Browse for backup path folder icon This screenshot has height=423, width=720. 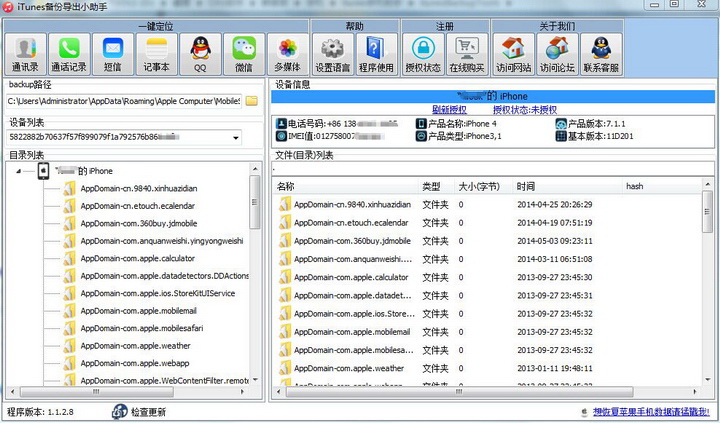click(x=252, y=101)
